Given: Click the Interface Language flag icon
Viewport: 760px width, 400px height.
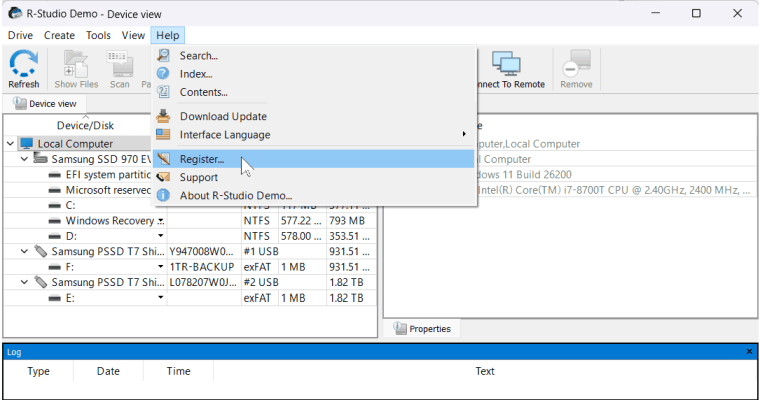Looking at the screenshot, I should (x=163, y=134).
